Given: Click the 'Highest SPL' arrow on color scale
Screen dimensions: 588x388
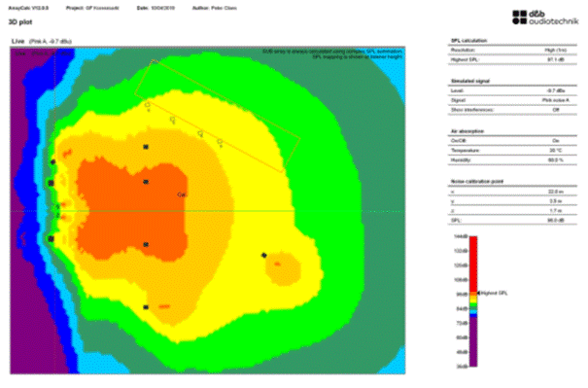Looking at the screenshot, I should point(479,293).
